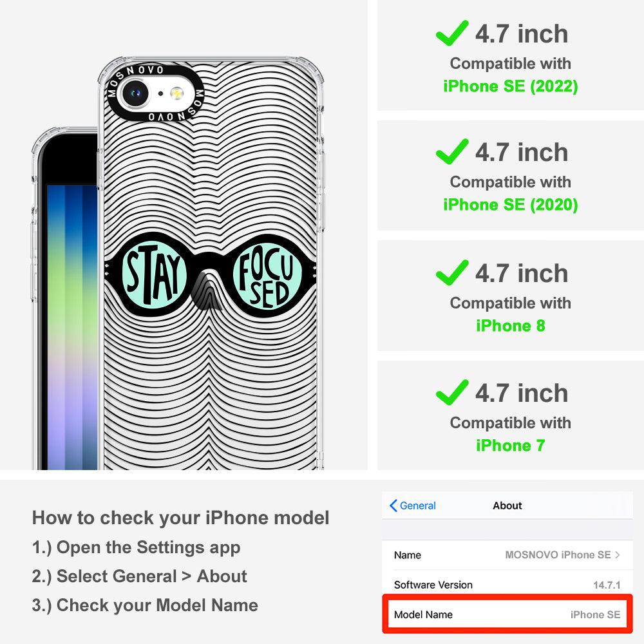The height and width of the screenshot is (644, 644).
Task: Click the iPhone 8 compatibility label
Action: [x=511, y=326]
